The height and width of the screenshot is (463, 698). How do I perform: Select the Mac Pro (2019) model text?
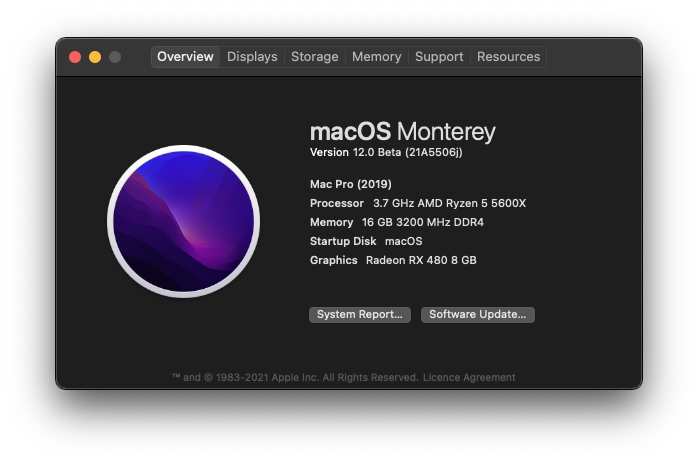coord(351,184)
